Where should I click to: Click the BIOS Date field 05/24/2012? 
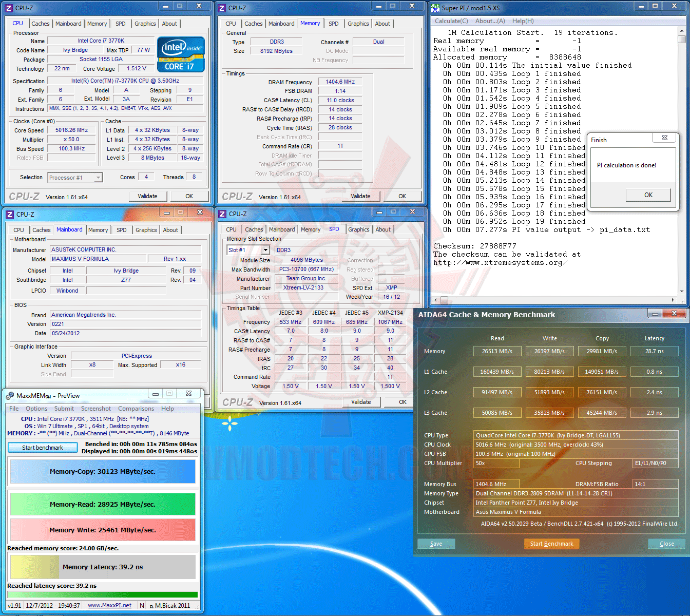pyautogui.click(x=126, y=333)
